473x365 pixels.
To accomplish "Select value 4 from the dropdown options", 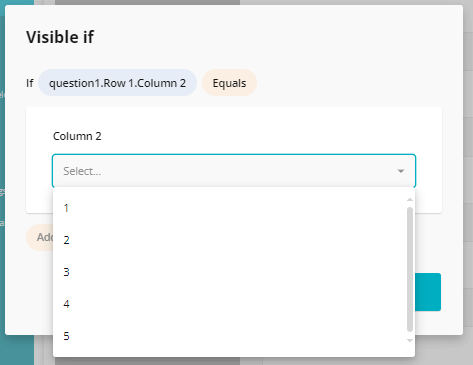I will point(234,304).
